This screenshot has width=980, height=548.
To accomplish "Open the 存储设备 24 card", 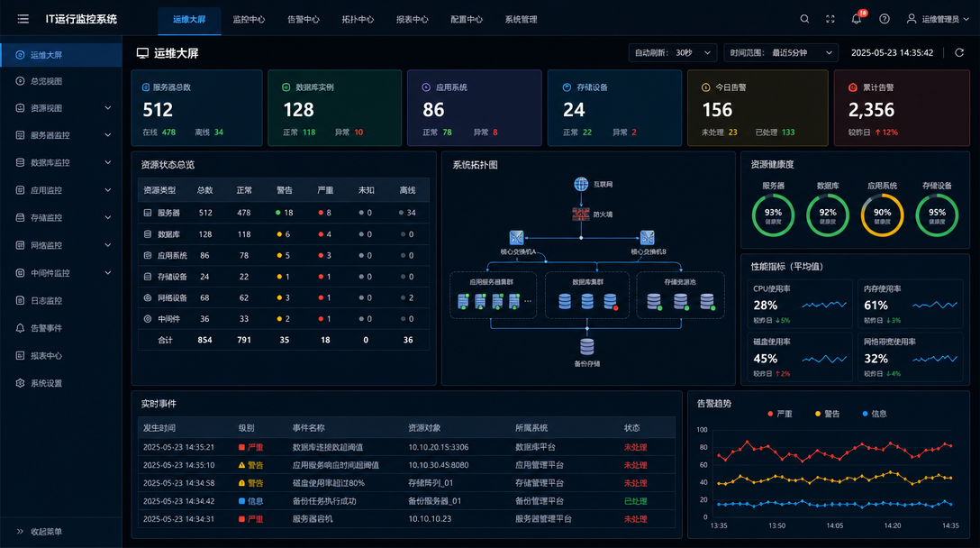I will coord(614,108).
